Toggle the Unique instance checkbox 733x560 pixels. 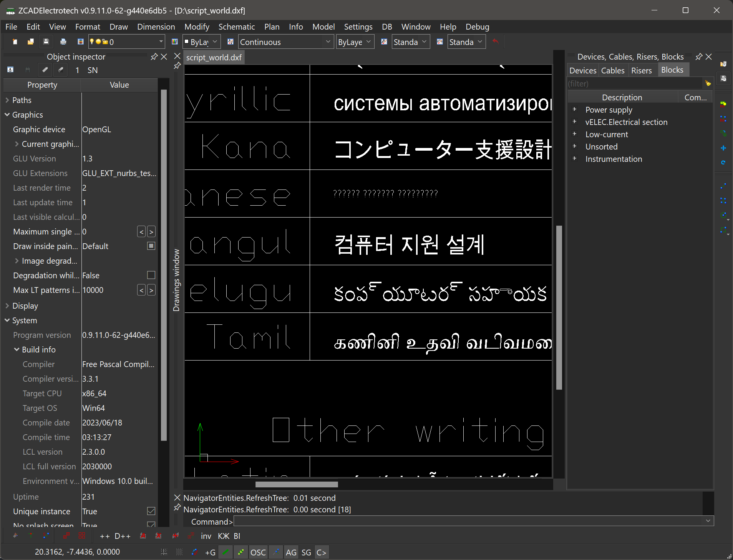point(151,511)
